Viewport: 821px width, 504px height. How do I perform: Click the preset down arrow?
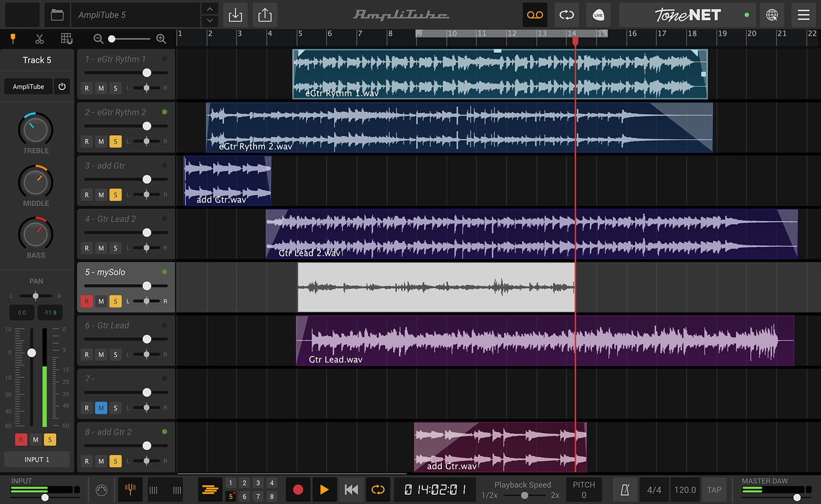tap(209, 21)
